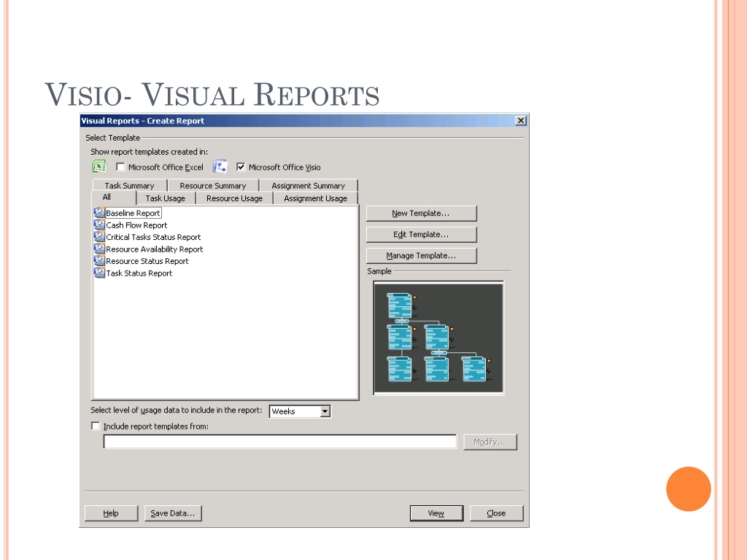Click the greyed Modify button
747x560 pixels.
[490, 442]
